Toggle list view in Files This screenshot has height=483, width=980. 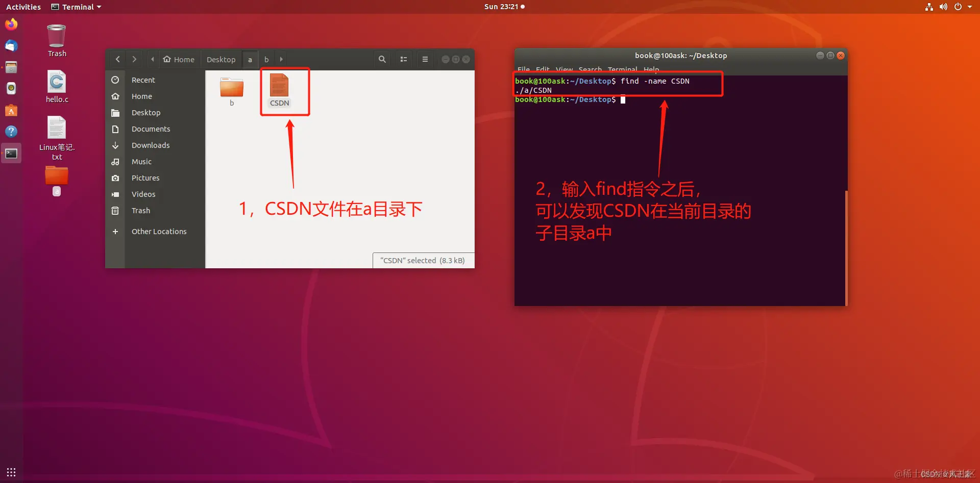(404, 59)
